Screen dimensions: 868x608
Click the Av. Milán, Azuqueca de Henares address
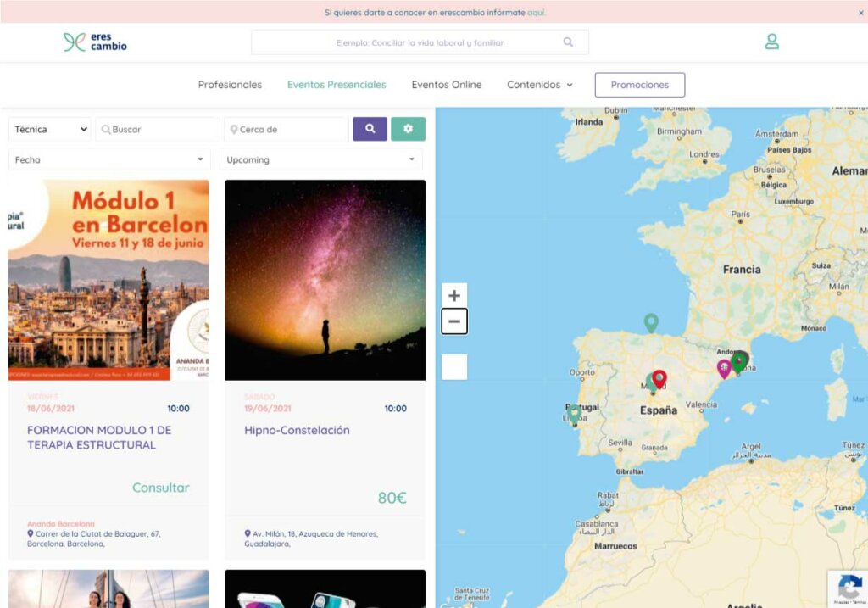[312, 538]
